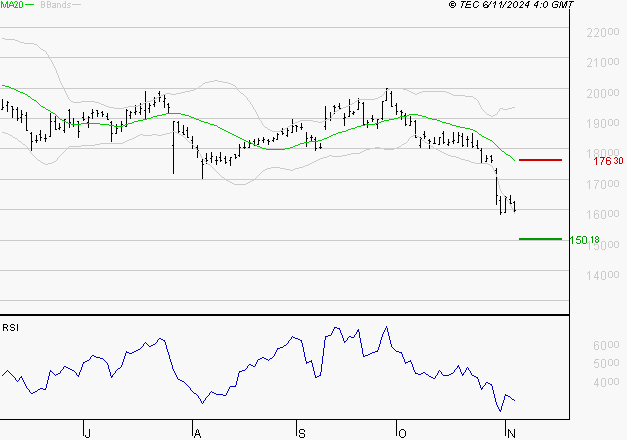Click the MA20 legend label
627x440 pixels.
[x=10, y=6]
